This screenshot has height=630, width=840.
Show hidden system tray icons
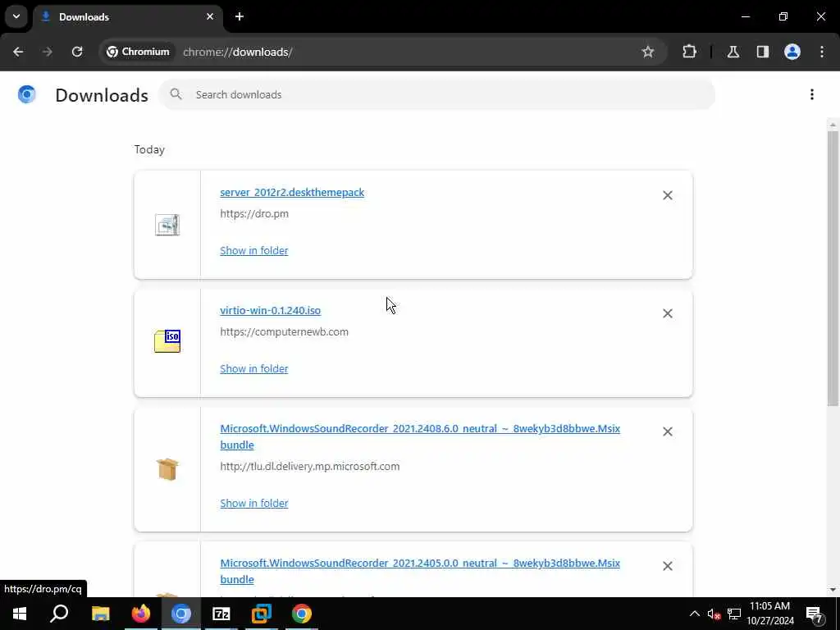click(694, 614)
